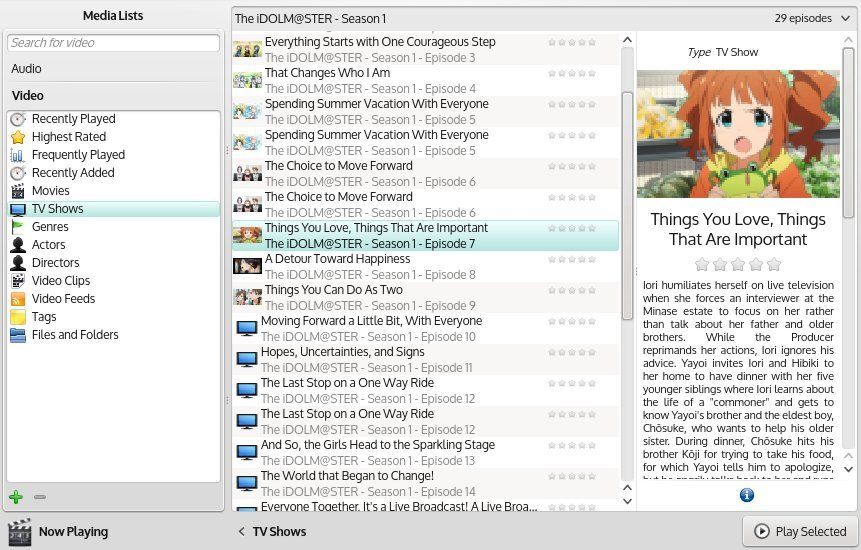Click the Video Clips icon

(x=18, y=281)
